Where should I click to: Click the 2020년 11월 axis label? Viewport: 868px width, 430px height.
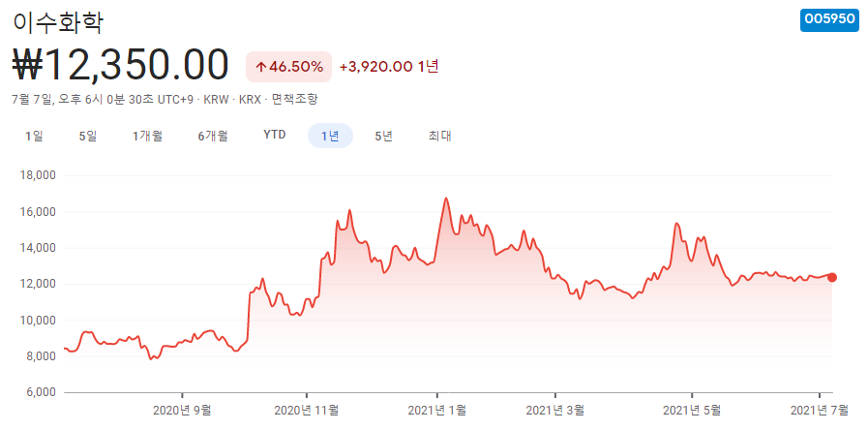pyautogui.click(x=306, y=411)
